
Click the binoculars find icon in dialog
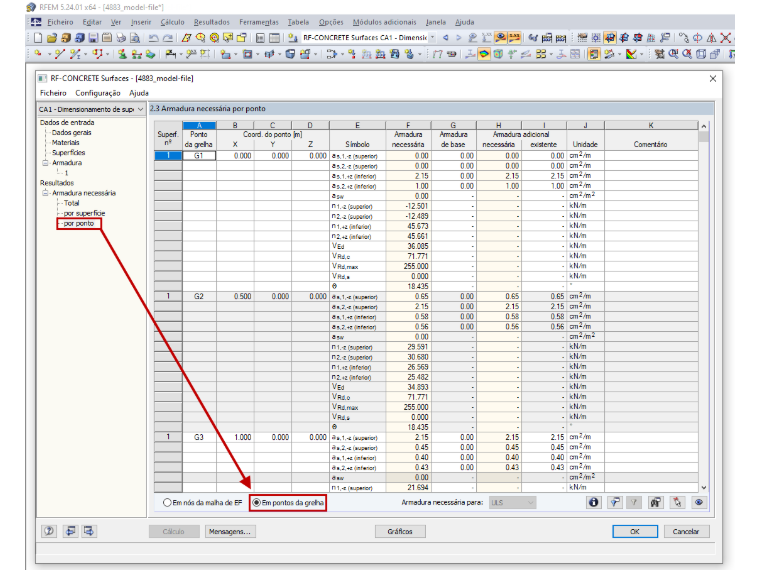[655, 502]
